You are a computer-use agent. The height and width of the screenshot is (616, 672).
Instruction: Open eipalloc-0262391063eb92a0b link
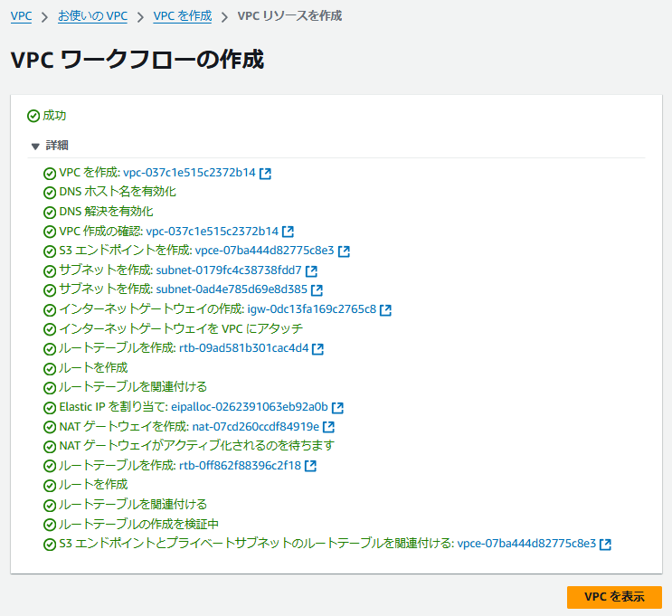pos(250,407)
